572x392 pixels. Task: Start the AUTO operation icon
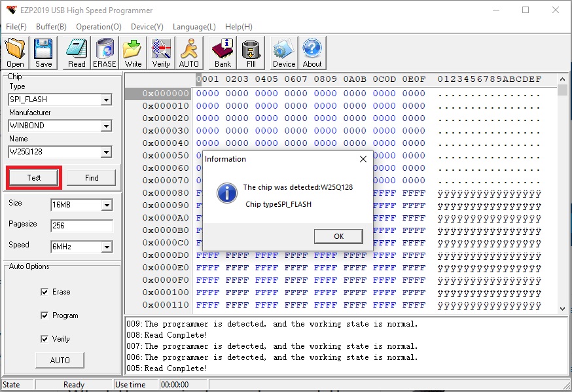coord(188,52)
